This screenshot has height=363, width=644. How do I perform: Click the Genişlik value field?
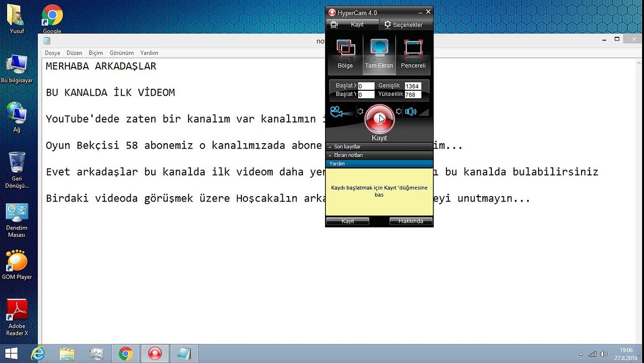click(413, 86)
